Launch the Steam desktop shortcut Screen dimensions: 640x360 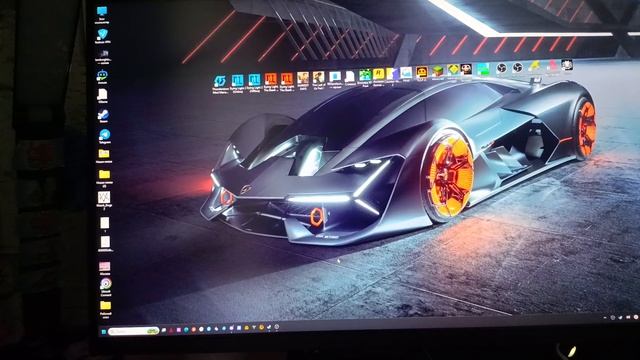(x=103, y=115)
